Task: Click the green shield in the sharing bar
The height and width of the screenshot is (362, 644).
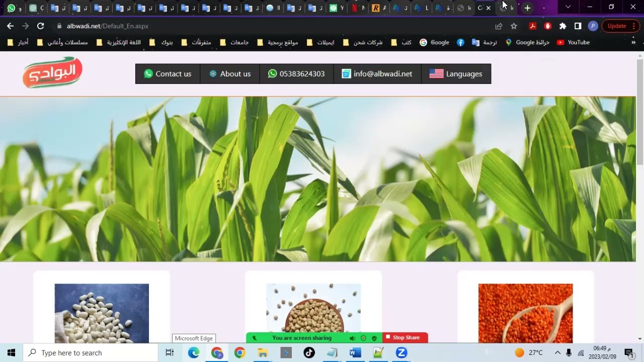Action: coord(374,338)
